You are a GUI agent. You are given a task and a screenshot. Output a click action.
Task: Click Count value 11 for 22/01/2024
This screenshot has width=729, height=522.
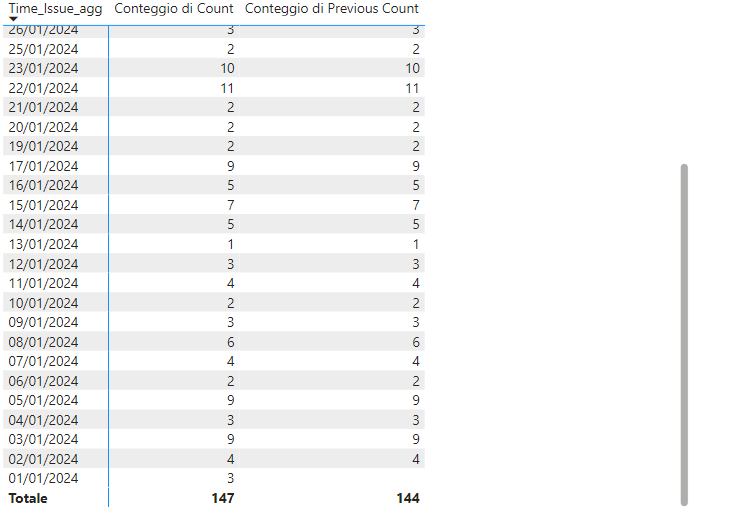[x=226, y=88]
